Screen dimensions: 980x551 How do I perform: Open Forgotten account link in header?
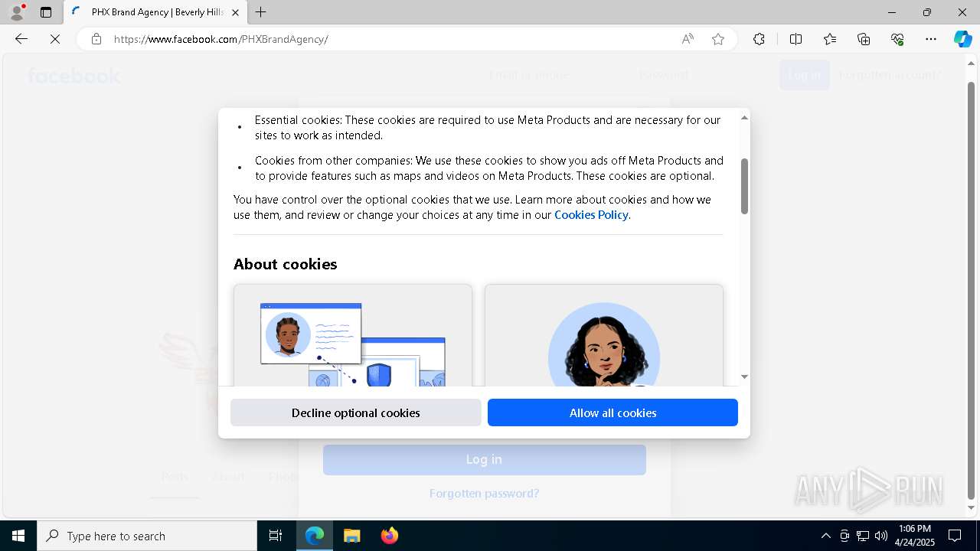890,75
